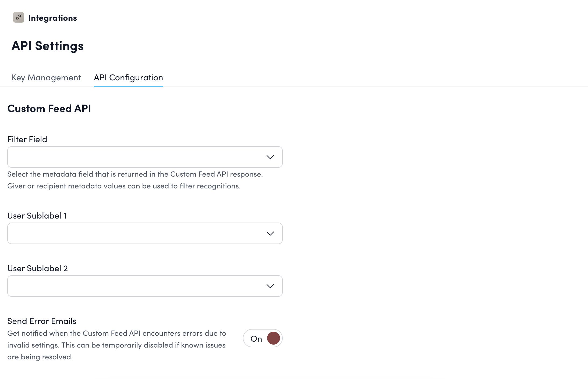Click the Filter Field chevron arrow

pyautogui.click(x=270, y=157)
